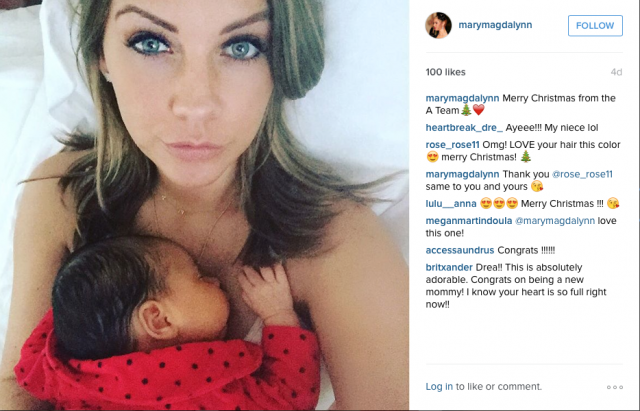Click the marymagdalynn profile avatar
Viewport: 640px width, 411px height.
coord(438,25)
